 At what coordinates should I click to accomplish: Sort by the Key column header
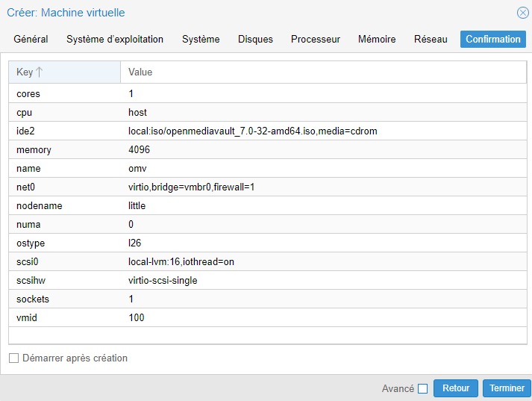(63, 72)
